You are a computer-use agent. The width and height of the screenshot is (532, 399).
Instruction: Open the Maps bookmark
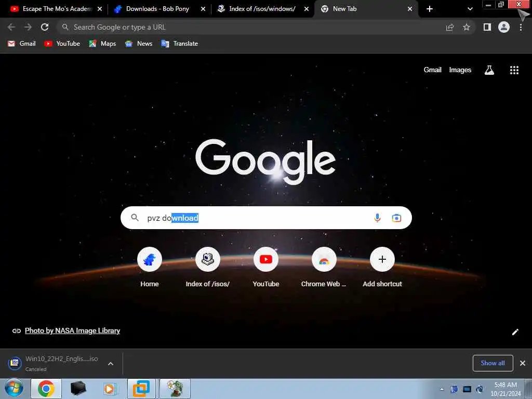click(102, 44)
